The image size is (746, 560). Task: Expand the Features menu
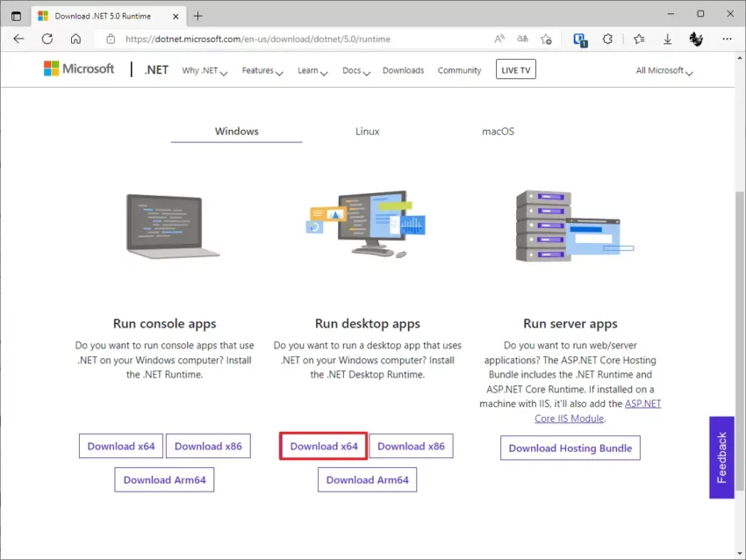262,70
